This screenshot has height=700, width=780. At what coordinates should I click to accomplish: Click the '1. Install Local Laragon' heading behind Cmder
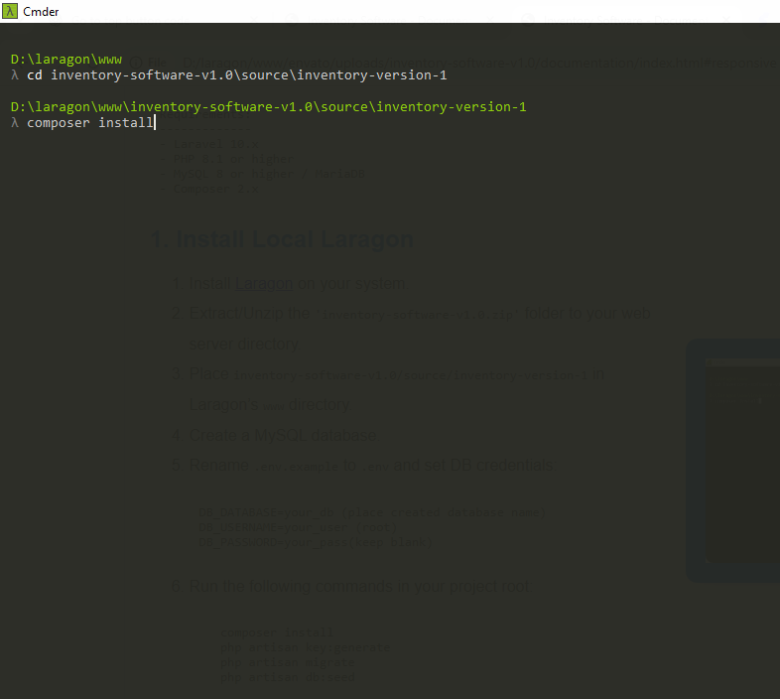coord(282,239)
